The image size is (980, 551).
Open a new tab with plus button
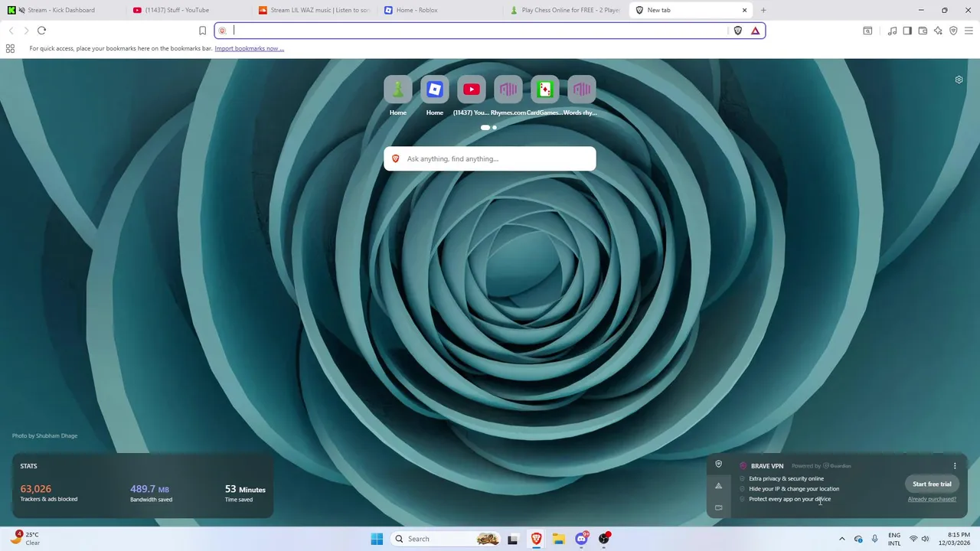pyautogui.click(x=763, y=10)
